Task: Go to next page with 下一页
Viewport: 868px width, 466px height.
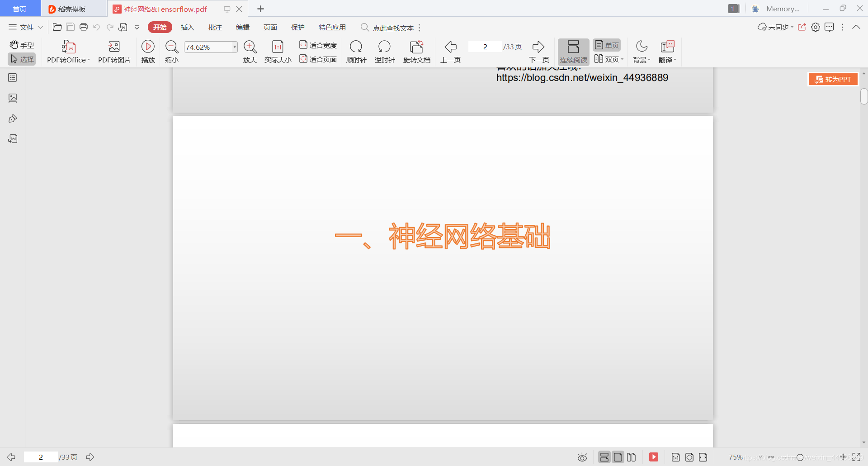Action: click(x=539, y=52)
